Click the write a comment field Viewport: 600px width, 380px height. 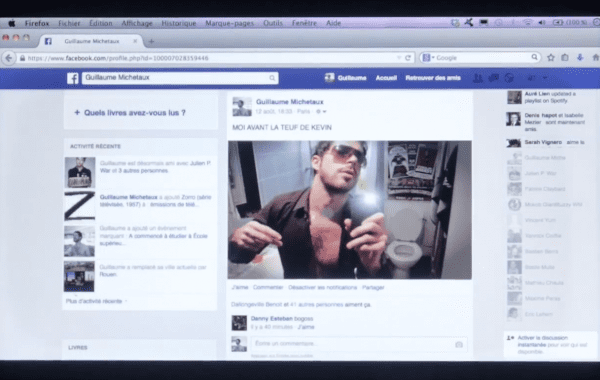pyautogui.click(x=359, y=344)
